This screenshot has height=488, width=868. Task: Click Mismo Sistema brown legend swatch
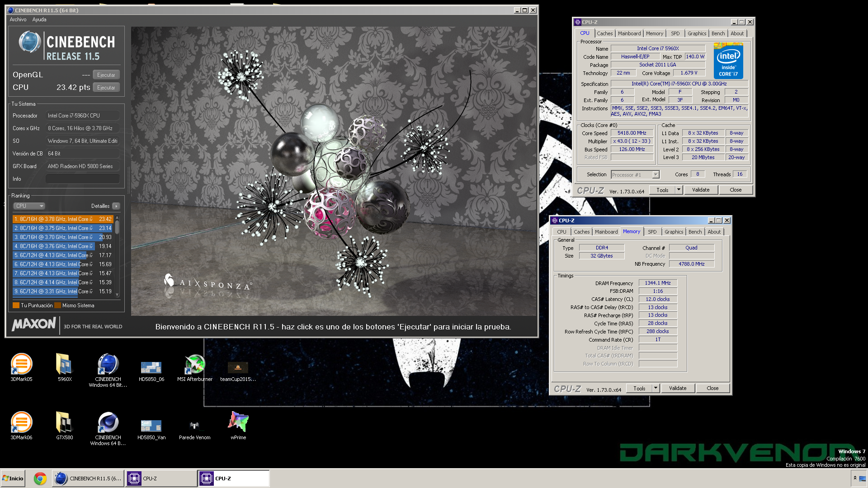click(x=57, y=305)
